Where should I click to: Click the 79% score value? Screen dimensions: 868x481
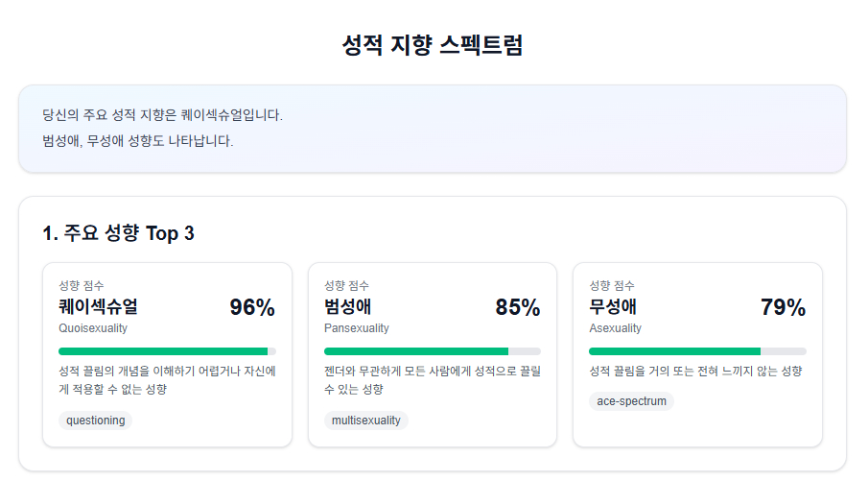pos(783,307)
